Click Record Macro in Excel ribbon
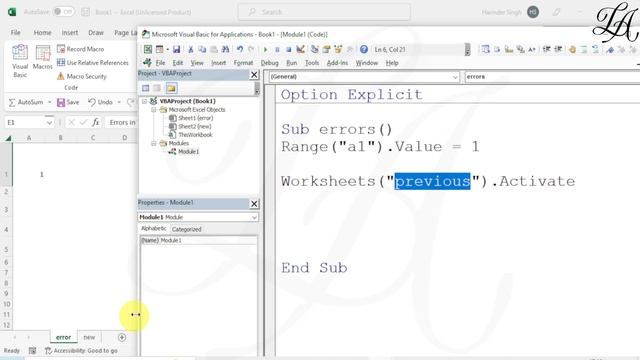 click(x=80, y=49)
